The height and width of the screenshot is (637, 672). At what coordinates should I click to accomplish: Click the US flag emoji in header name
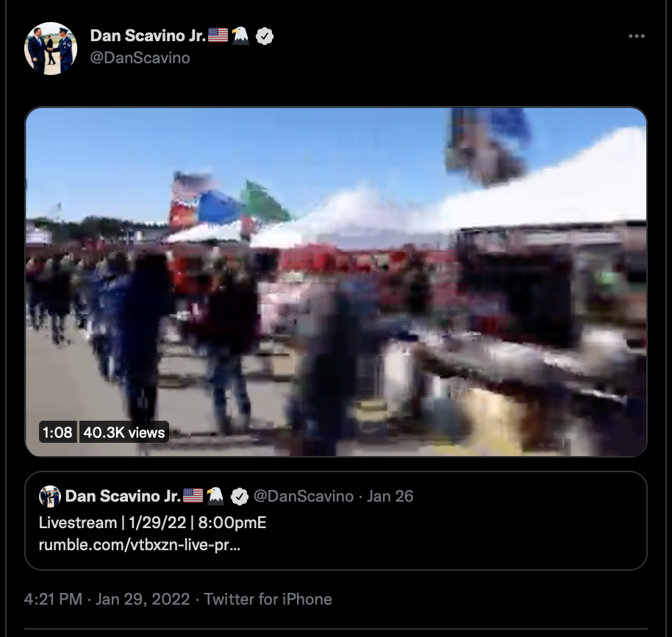pyautogui.click(x=218, y=35)
